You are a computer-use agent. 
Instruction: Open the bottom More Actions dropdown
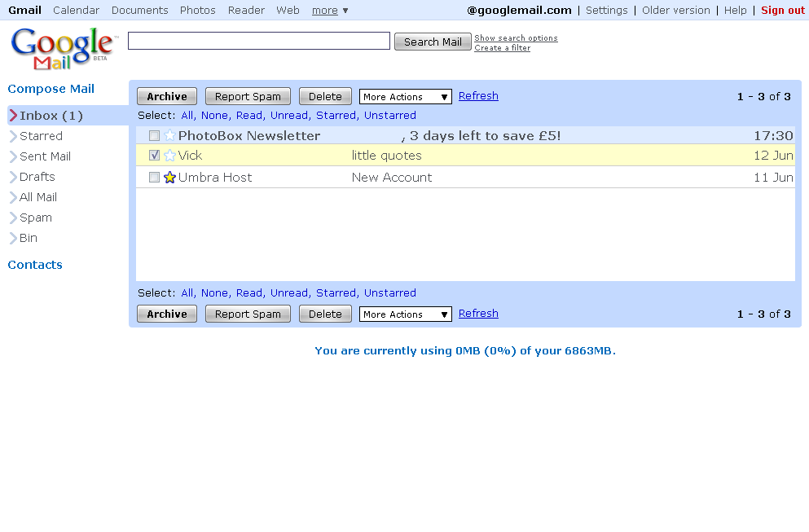click(x=406, y=314)
